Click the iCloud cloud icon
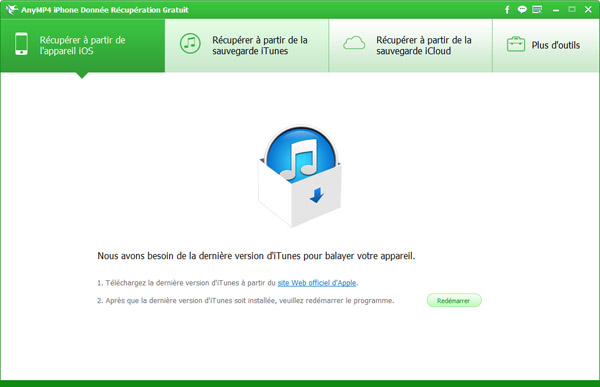 tap(354, 43)
